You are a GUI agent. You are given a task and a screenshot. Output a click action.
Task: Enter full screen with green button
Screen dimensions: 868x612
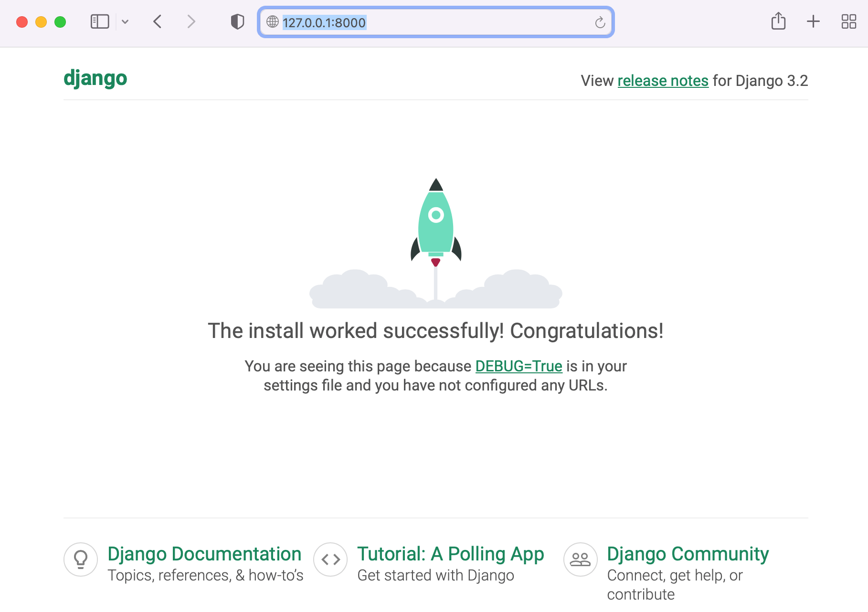click(x=60, y=22)
